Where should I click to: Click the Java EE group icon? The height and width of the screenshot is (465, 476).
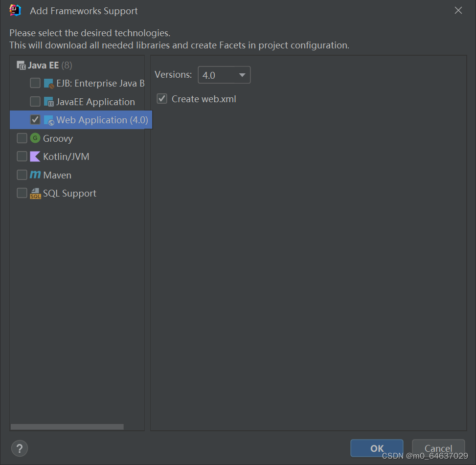[x=22, y=65]
